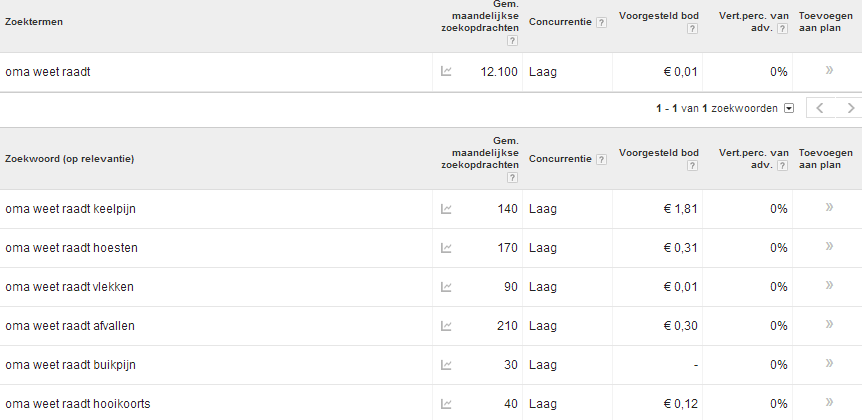
Task: Open help icon under lower Gem. maandelijkse zoekopdrachten
Action: coord(512,178)
